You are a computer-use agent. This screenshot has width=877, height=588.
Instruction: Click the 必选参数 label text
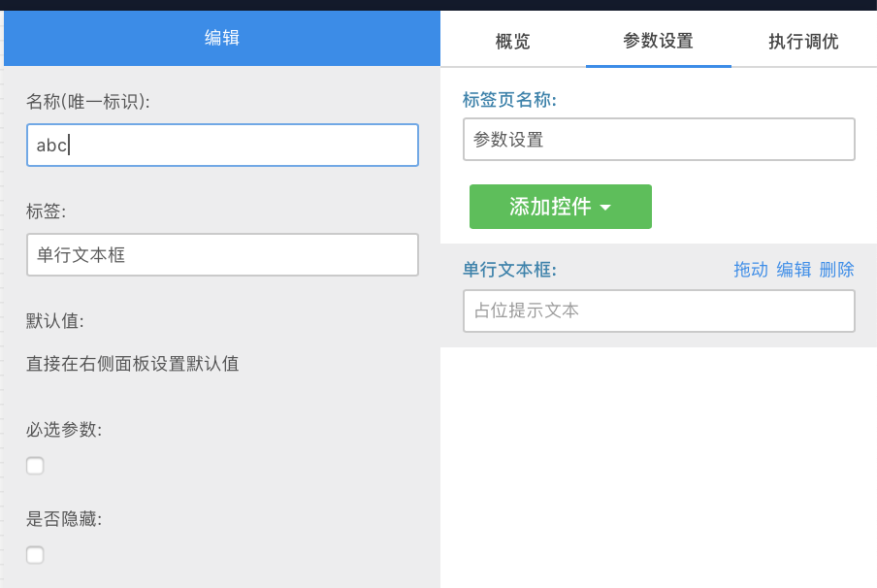[x=64, y=430]
